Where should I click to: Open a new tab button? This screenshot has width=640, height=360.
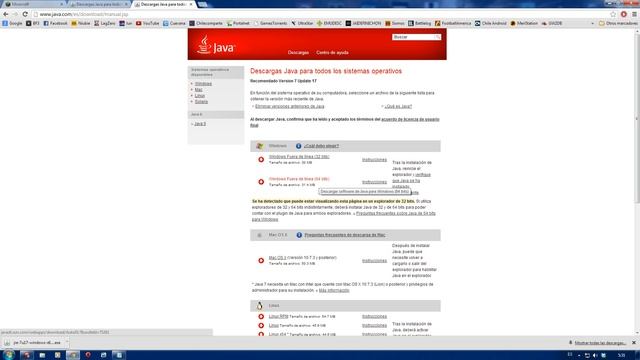coord(202,4)
